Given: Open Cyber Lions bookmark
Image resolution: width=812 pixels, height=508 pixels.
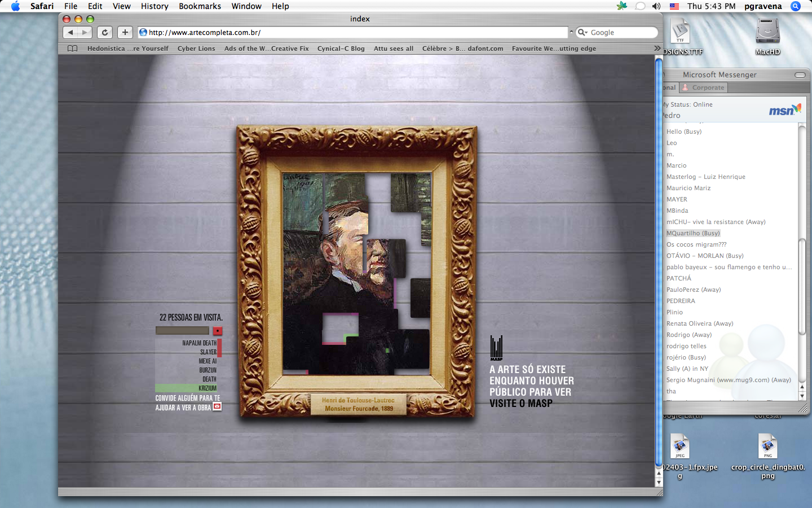Looking at the screenshot, I should 196,49.
